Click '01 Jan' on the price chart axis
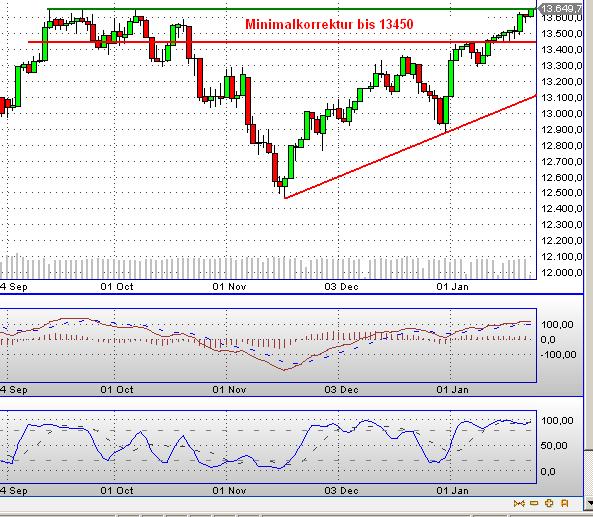Screen dimensions: 593x517 point(453,287)
